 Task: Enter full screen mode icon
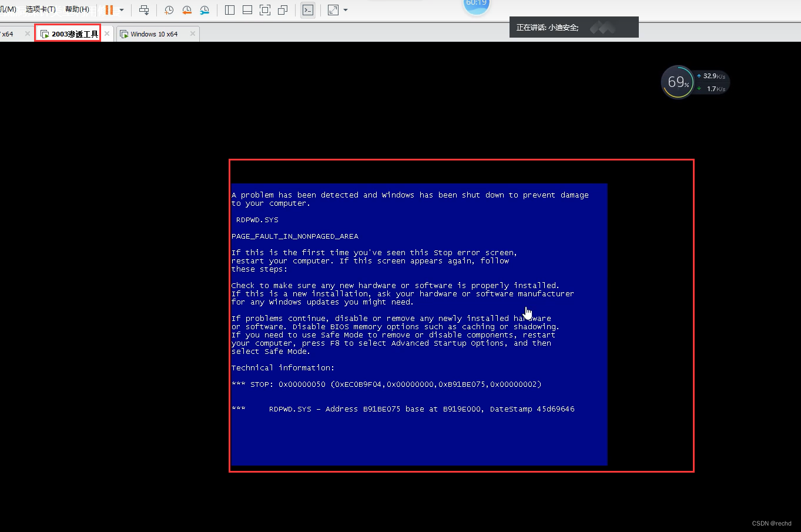tap(265, 10)
